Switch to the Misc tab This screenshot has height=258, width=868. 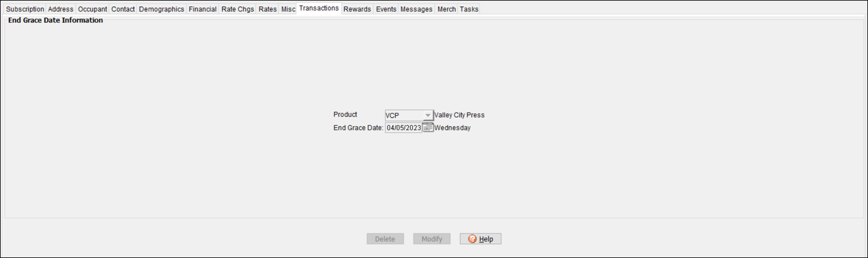[x=288, y=9]
